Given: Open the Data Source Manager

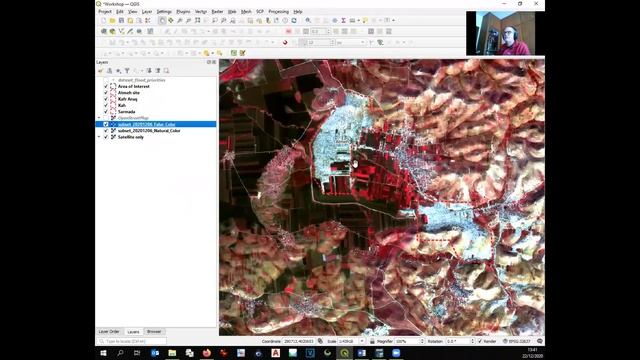Looking at the screenshot, I should [x=104, y=31].
